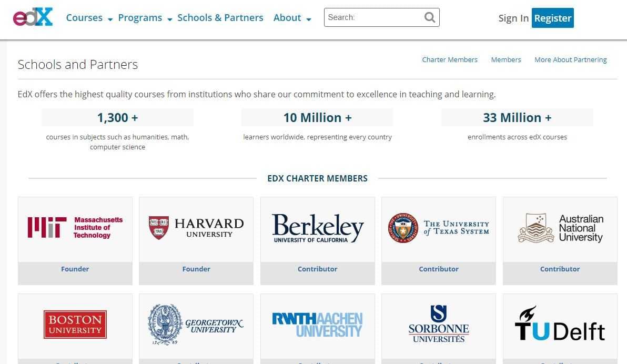The height and width of the screenshot is (364, 627).
Task: Open the More About Partnering link
Action: (x=570, y=59)
